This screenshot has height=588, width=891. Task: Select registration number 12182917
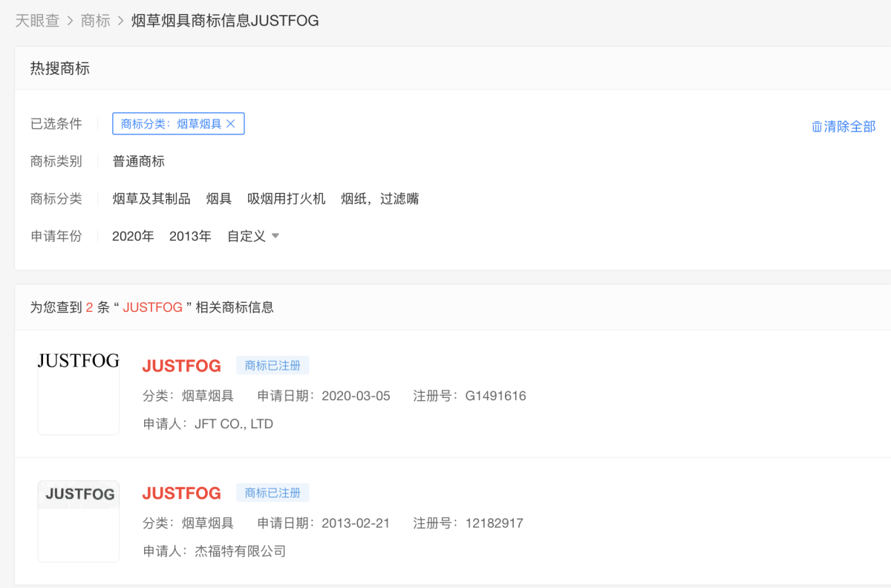click(x=495, y=523)
